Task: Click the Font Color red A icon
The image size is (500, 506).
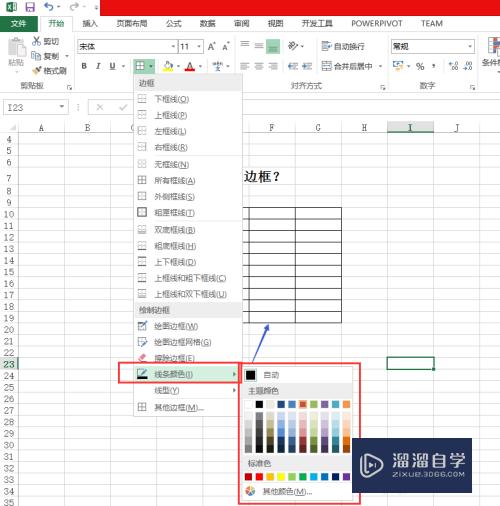Action: tap(190, 66)
